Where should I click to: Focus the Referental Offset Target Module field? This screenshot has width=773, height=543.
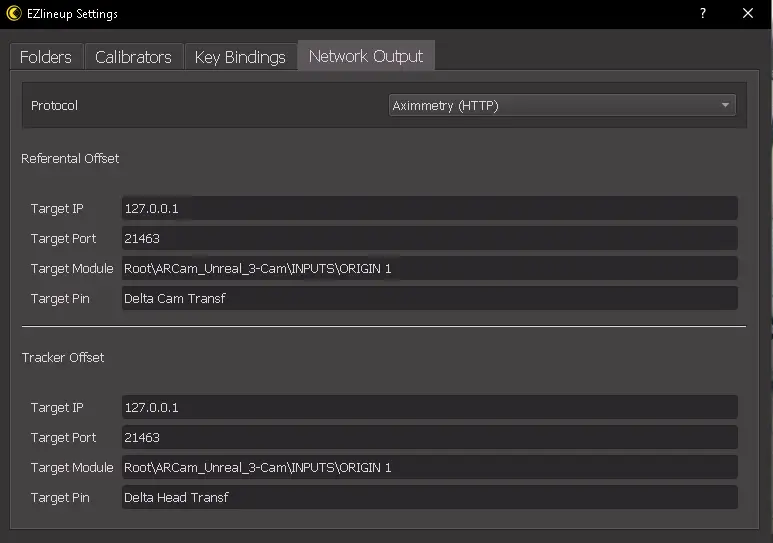(x=429, y=269)
